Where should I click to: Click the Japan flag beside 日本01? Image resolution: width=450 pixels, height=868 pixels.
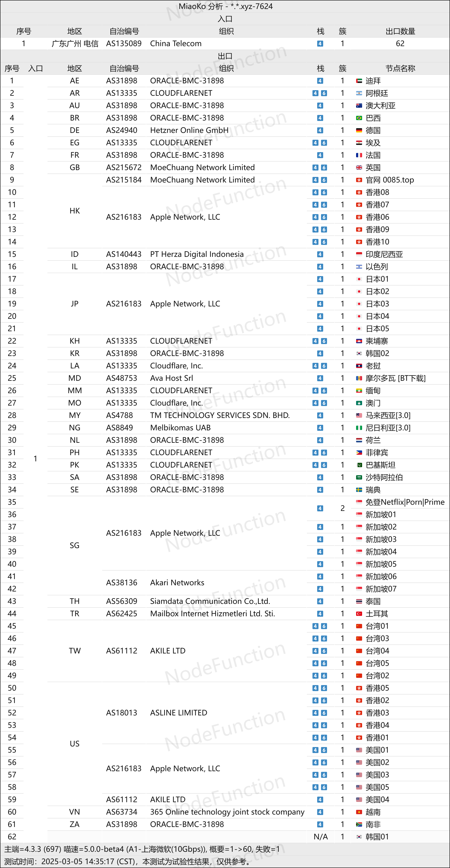coord(359,279)
